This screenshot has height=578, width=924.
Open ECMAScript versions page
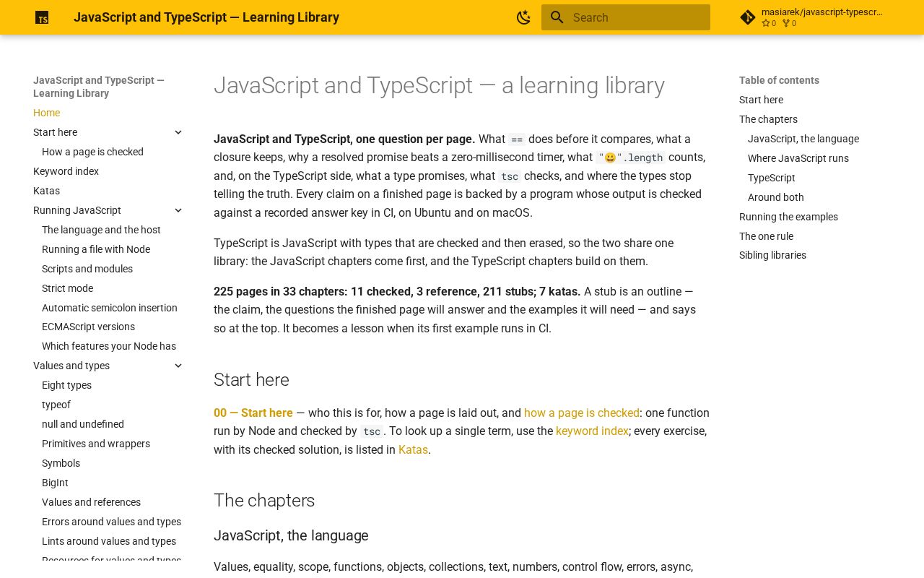[88, 327]
